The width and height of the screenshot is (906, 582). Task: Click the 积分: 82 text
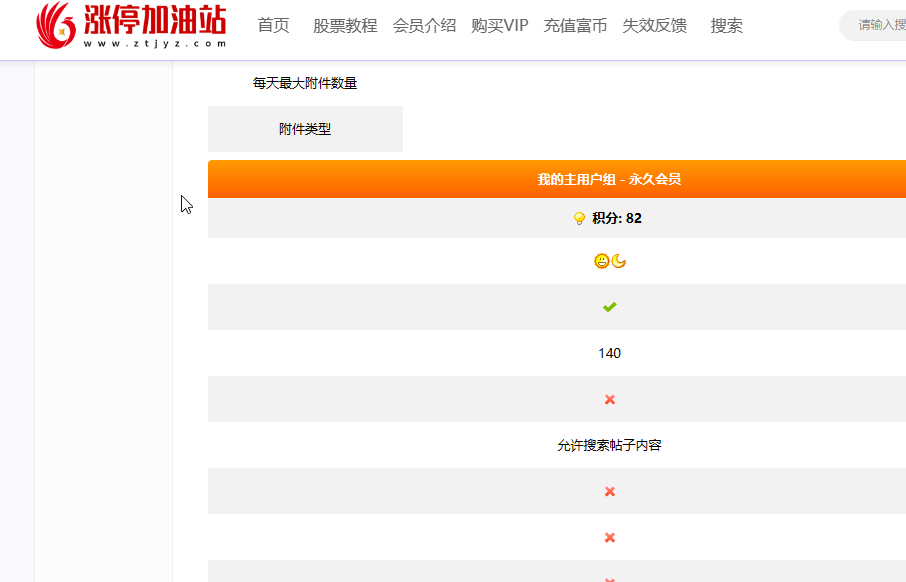[617, 218]
